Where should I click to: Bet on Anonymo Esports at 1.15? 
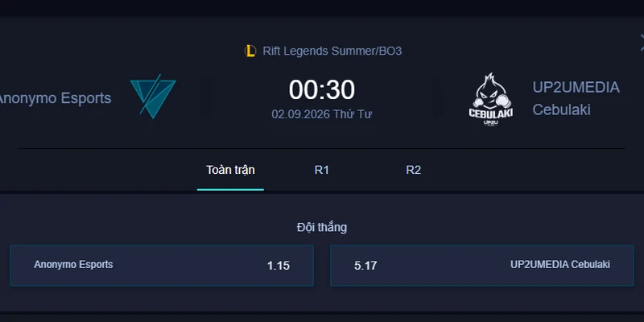coord(162,266)
